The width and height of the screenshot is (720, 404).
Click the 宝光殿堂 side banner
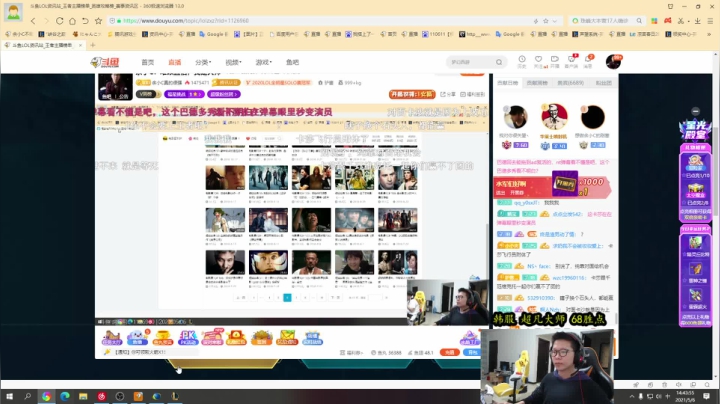point(695,131)
